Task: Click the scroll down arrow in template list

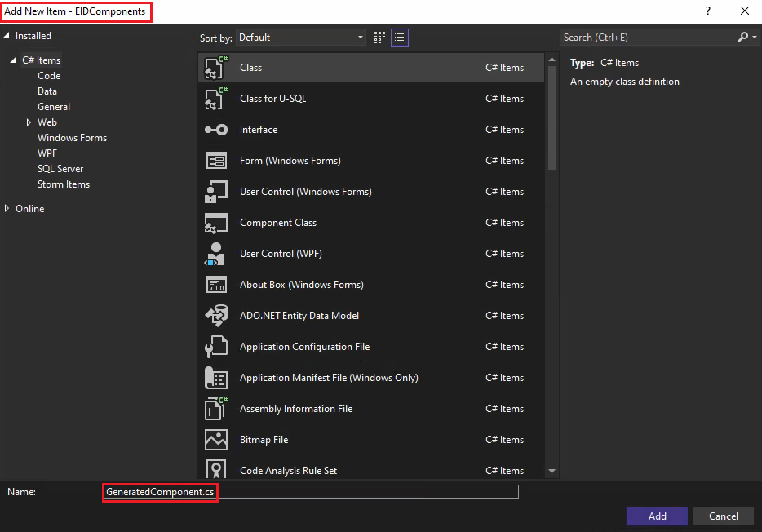Action: click(x=552, y=471)
